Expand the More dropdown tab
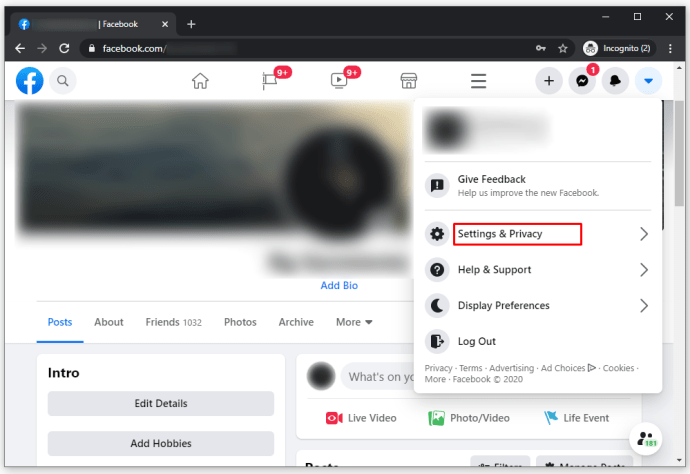This screenshot has width=690, height=474. [x=354, y=322]
